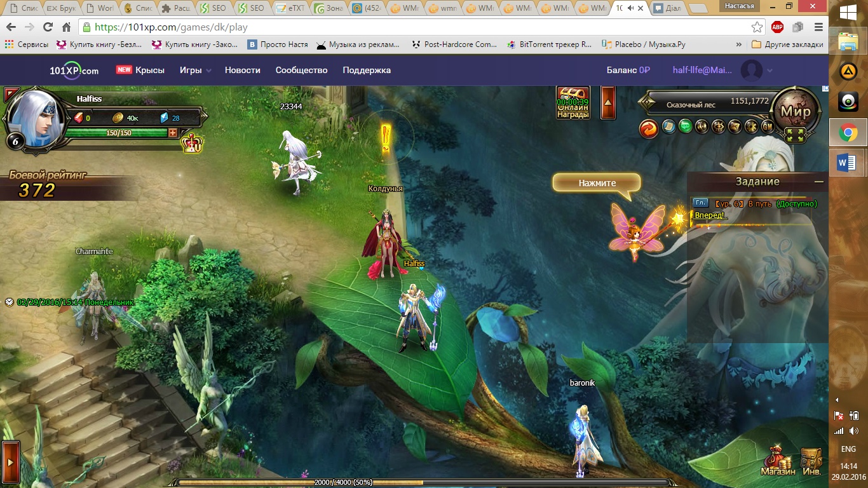
Task: Click the paper plane send icon
Action: (x=735, y=126)
